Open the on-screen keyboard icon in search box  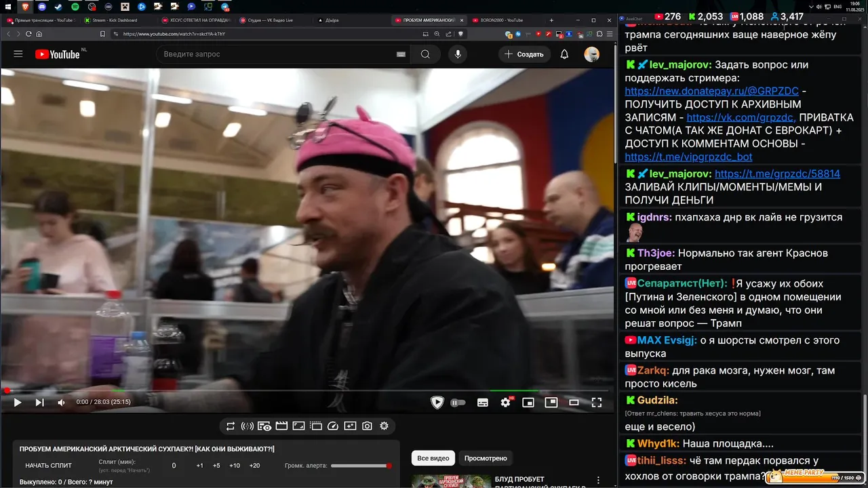[x=401, y=54]
